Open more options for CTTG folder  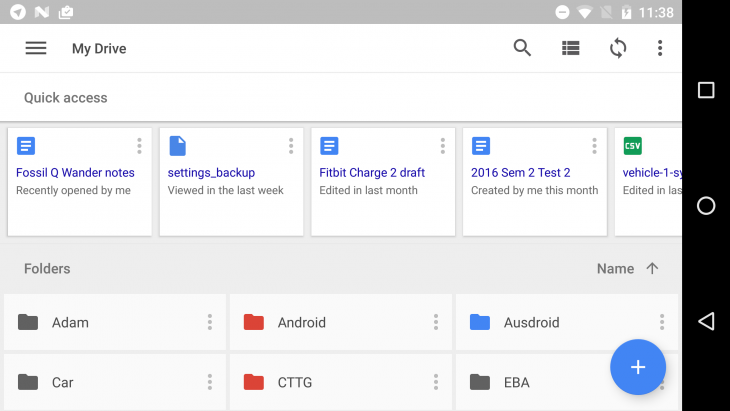[x=436, y=382]
